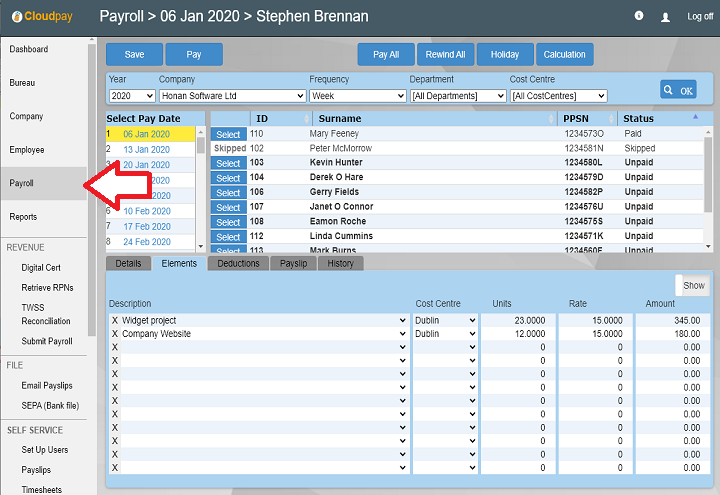Sort the Status column
The image size is (720, 495).
point(660,118)
